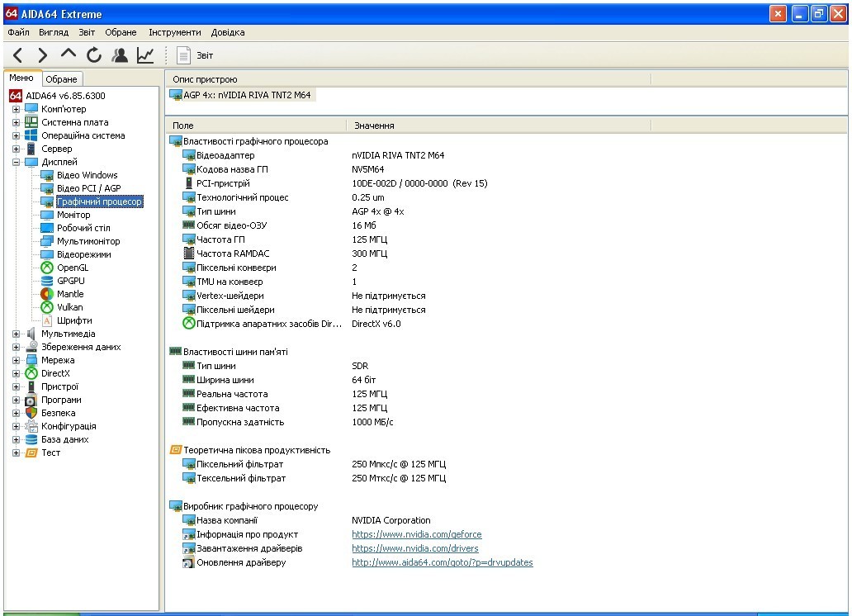
Task: Select the Mantle item in the tree
Action: coord(69,294)
